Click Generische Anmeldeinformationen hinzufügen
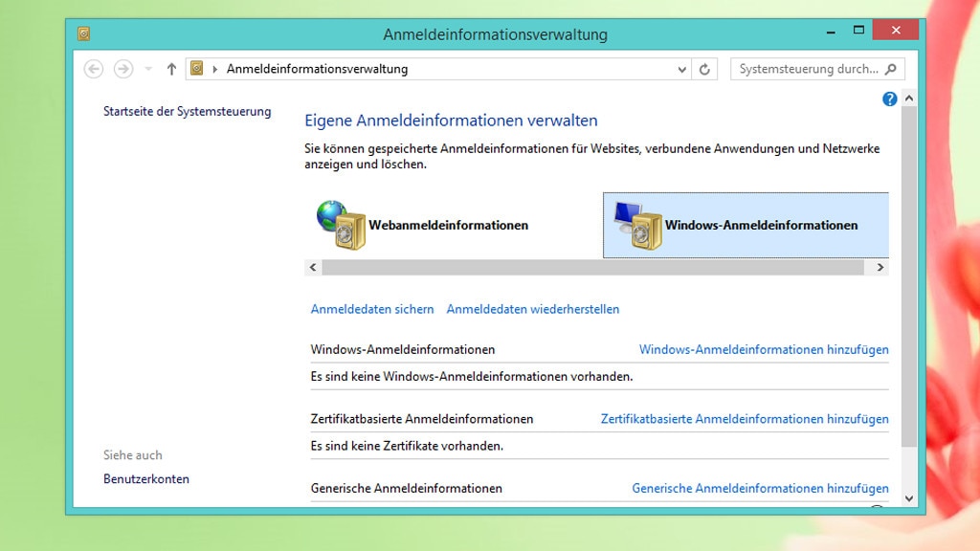Viewport: 980px width, 551px height. coord(760,489)
